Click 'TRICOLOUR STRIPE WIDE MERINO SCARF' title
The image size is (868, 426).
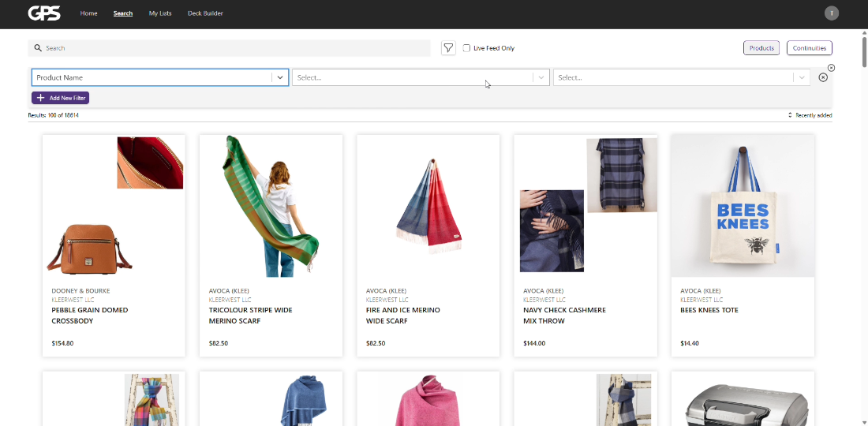[x=250, y=316]
